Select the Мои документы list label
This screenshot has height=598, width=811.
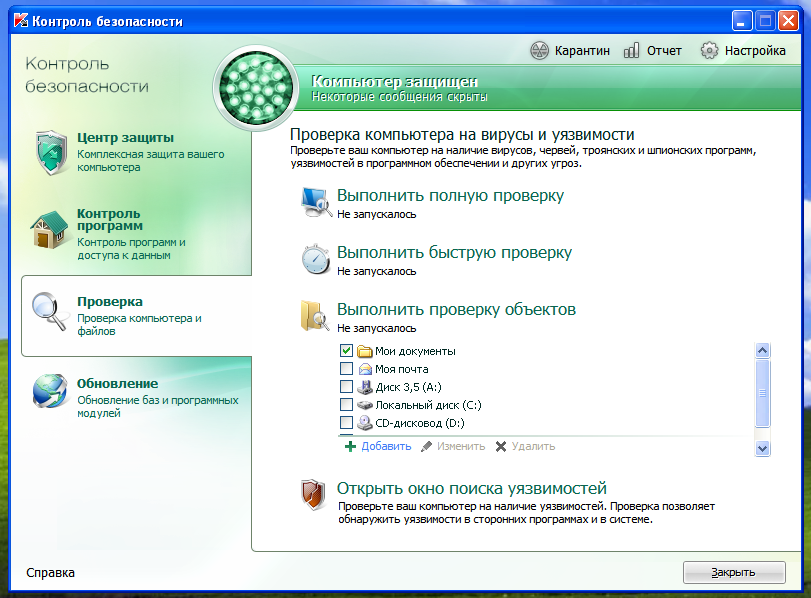tap(415, 351)
